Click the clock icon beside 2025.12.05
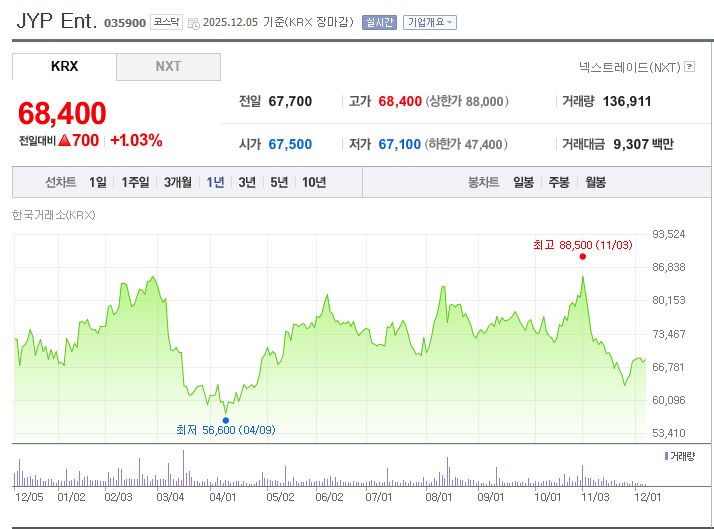714x529 pixels. 194,23
